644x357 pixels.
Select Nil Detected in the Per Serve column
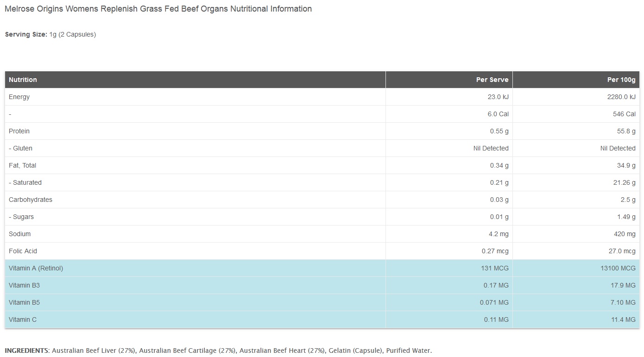click(x=491, y=148)
